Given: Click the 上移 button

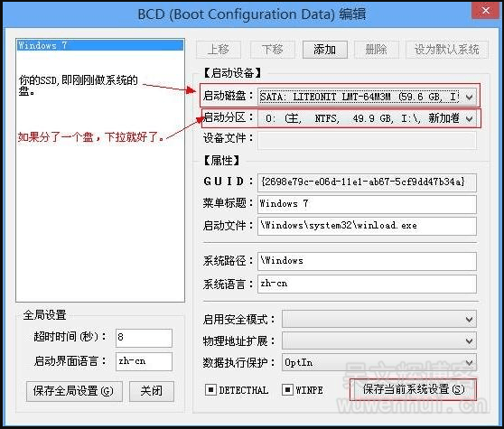Looking at the screenshot, I should pos(219,50).
